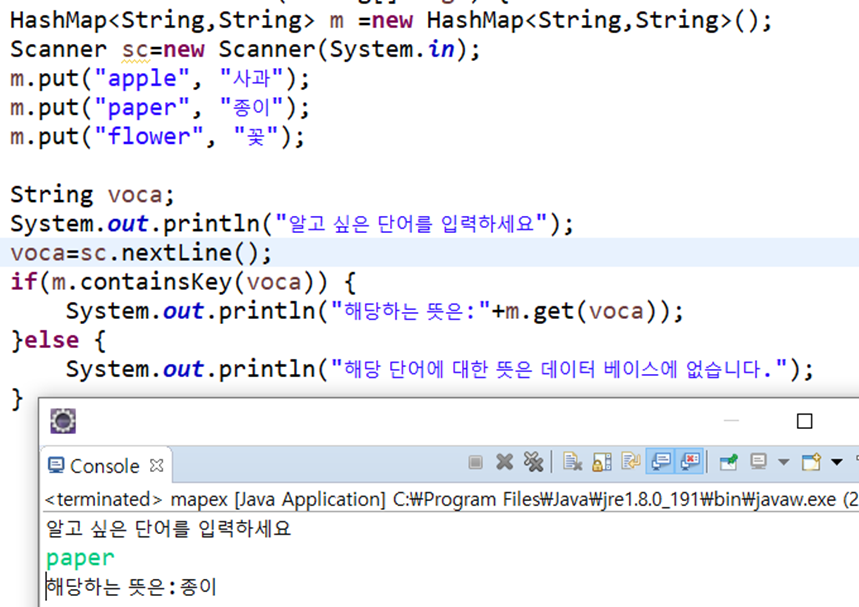The image size is (859, 607).
Task: Click the 'sc' variable with warning underline
Action: (x=135, y=50)
